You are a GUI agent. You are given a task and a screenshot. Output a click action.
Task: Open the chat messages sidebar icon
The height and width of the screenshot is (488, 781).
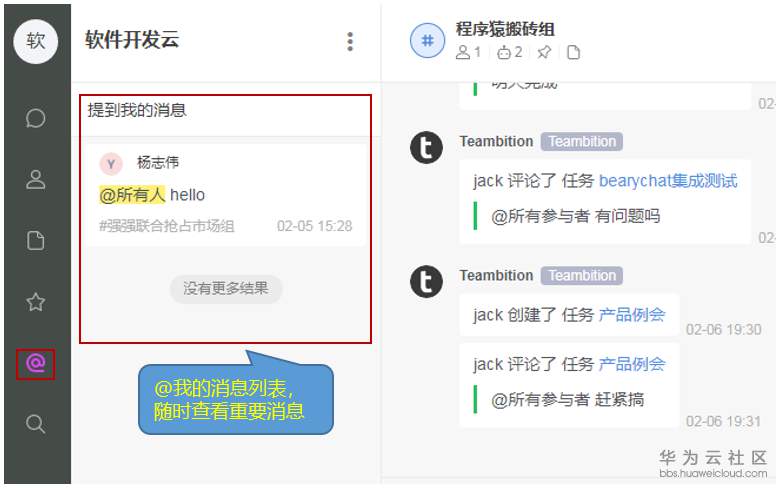[35, 119]
